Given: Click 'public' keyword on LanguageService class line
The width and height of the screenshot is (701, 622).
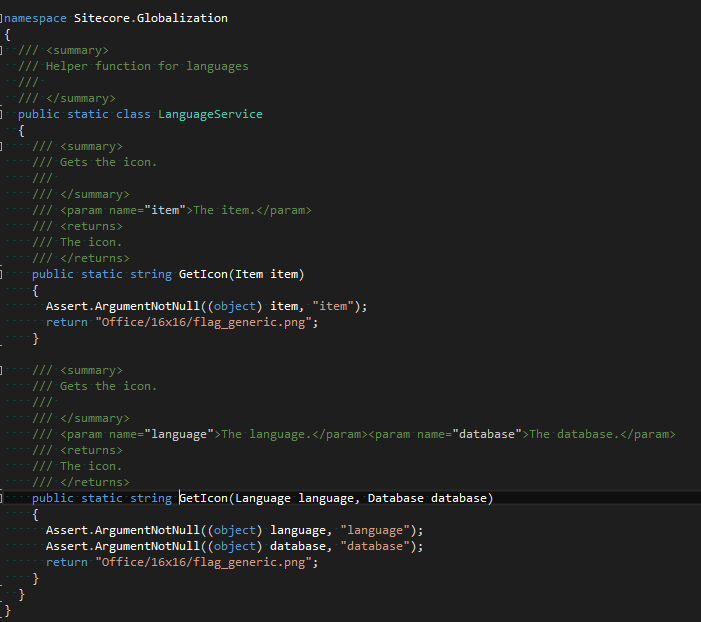Looking at the screenshot, I should 39,114.
